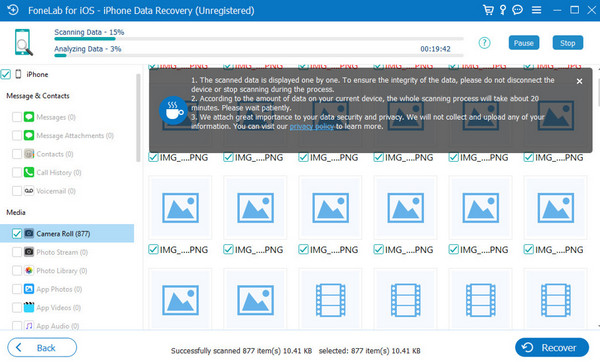The height and width of the screenshot is (362, 600).
Task: Toggle the iPhone device checkbox
Action: coord(6,74)
